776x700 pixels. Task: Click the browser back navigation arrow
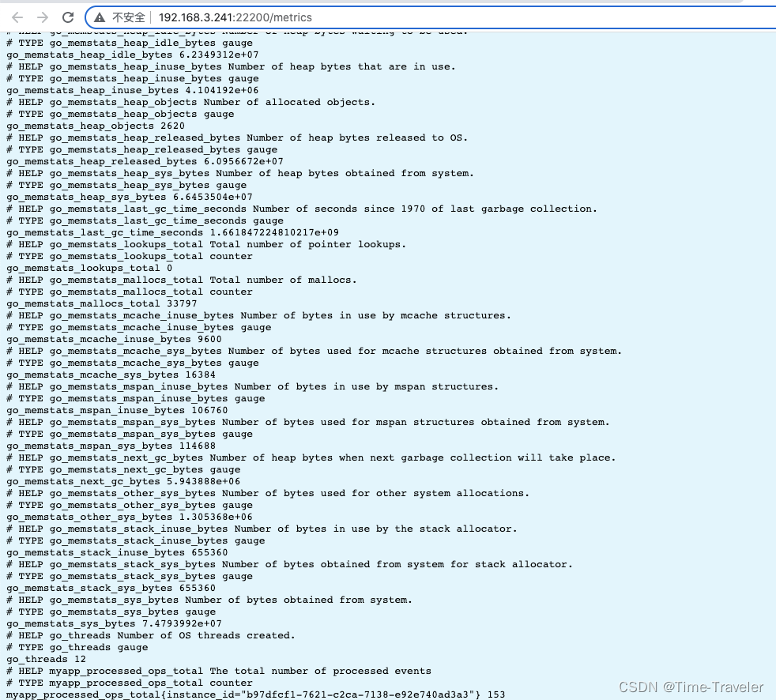[17, 17]
